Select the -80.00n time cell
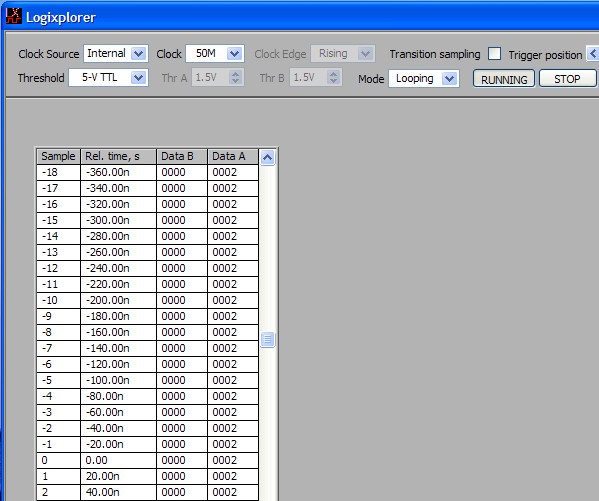 (118, 396)
